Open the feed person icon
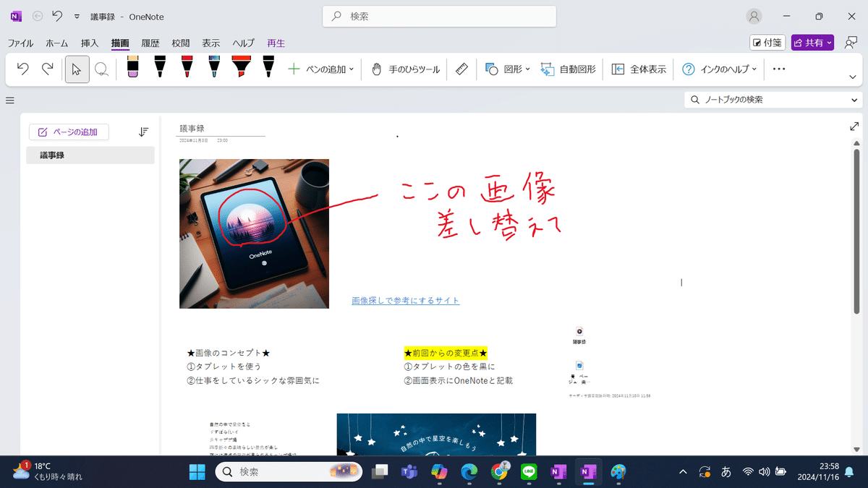Viewport: 868px width, 488px height. (851, 43)
